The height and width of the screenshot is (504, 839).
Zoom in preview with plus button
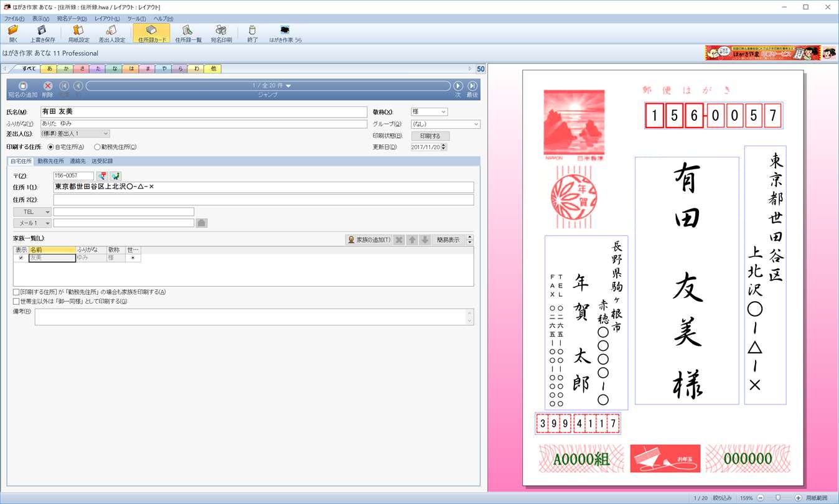tap(798, 498)
